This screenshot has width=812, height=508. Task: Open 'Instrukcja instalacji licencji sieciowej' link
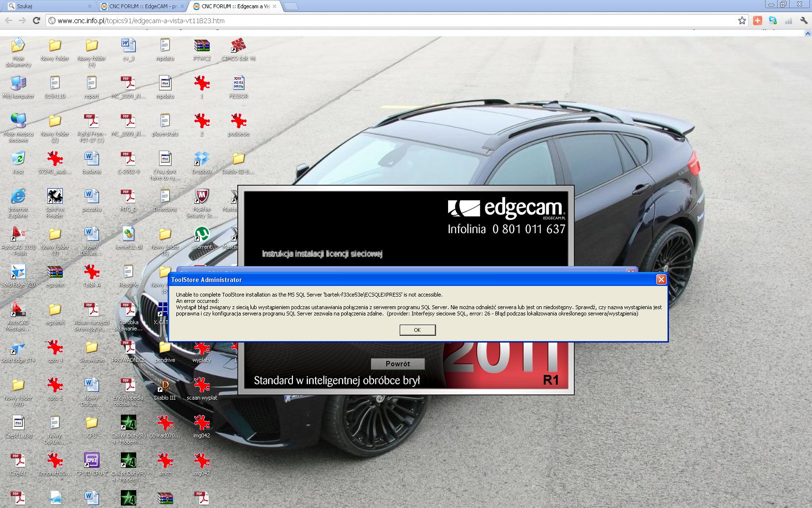[x=322, y=254]
